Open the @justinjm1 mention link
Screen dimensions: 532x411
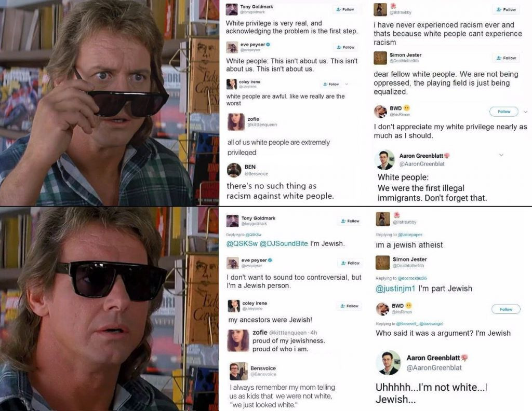395,289
